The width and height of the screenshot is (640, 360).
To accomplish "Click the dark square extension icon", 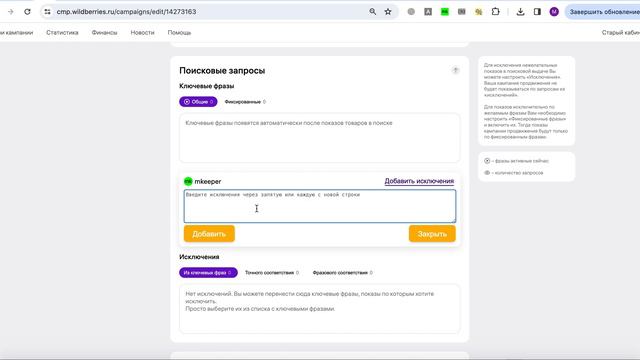I will tap(462, 12).
